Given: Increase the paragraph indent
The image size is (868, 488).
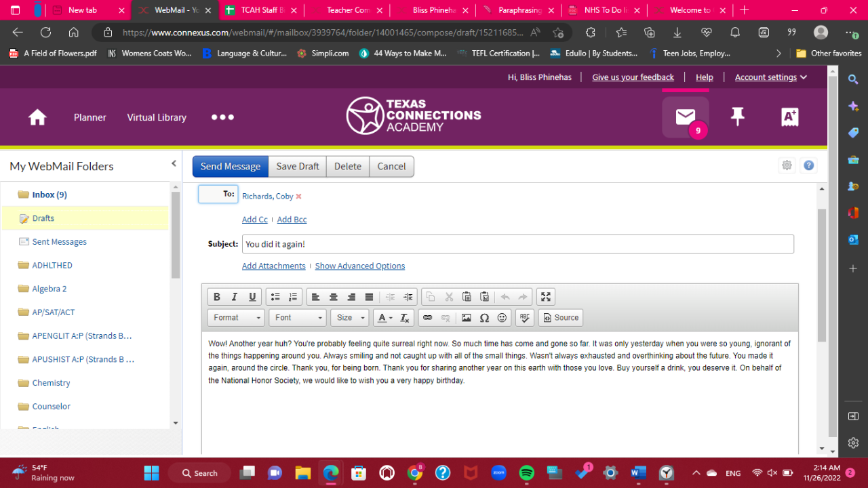Looking at the screenshot, I should (x=408, y=297).
